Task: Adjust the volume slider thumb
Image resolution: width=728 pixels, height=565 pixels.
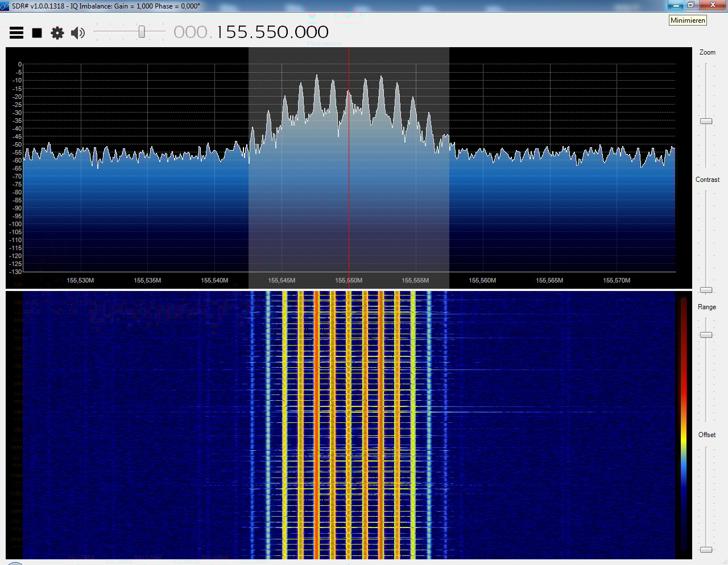Action: (142, 32)
